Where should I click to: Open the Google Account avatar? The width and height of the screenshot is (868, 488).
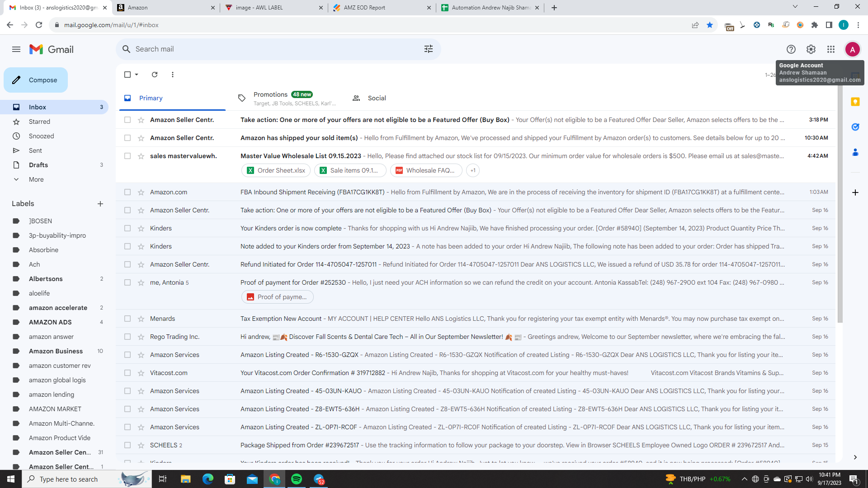pyautogui.click(x=853, y=49)
